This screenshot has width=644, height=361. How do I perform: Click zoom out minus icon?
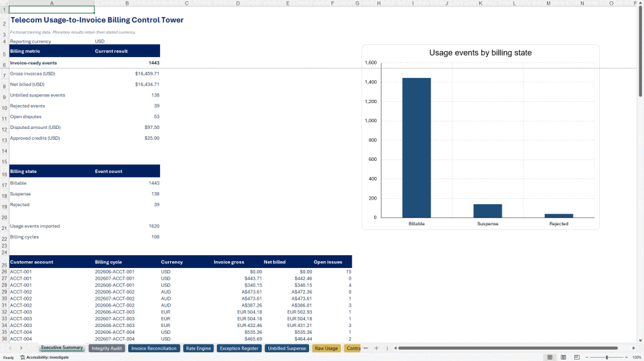(x=587, y=358)
